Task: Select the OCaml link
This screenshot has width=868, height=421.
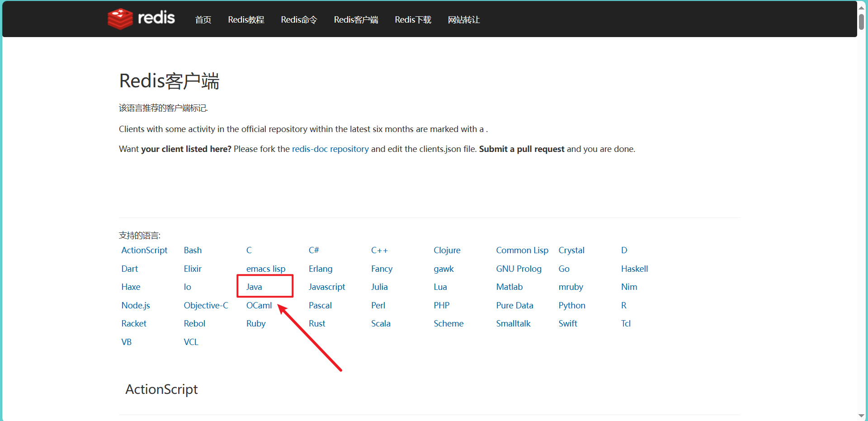Action: click(259, 306)
